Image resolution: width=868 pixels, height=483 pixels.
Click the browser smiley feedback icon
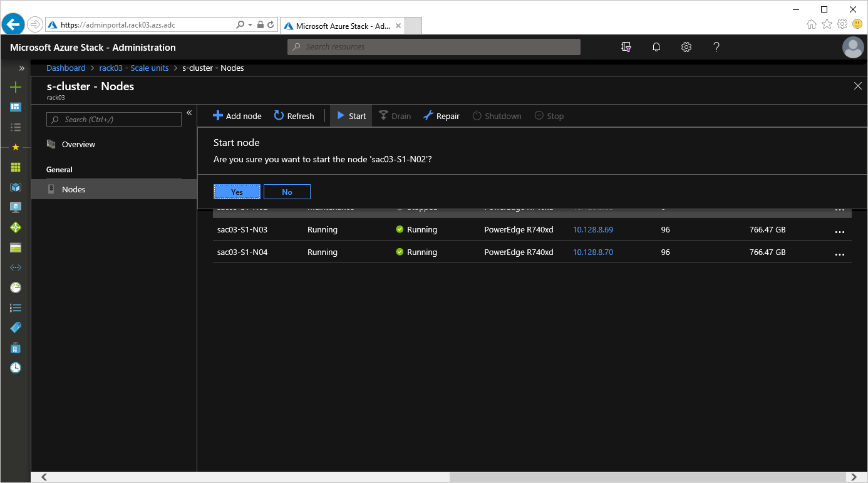857,24
